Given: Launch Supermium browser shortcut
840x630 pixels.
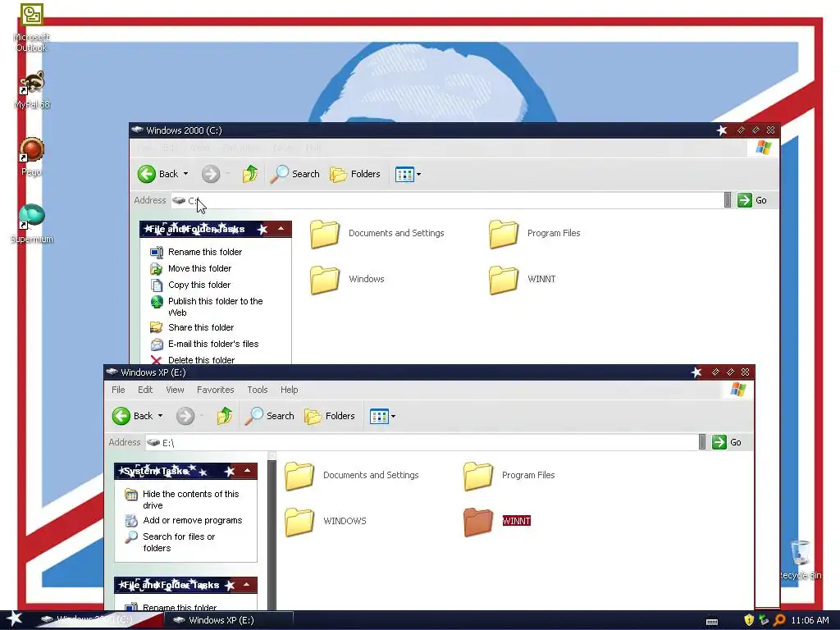Looking at the screenshot, I should [32, 224].
